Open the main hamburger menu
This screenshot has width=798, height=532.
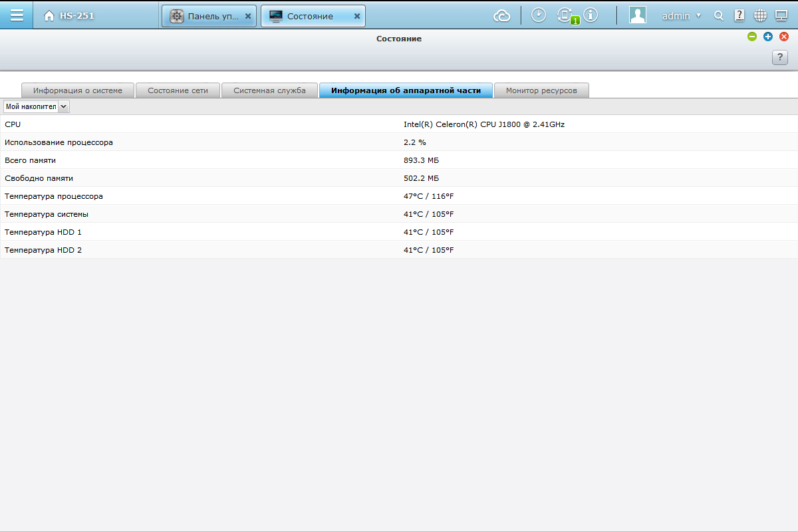click(17, 15)
